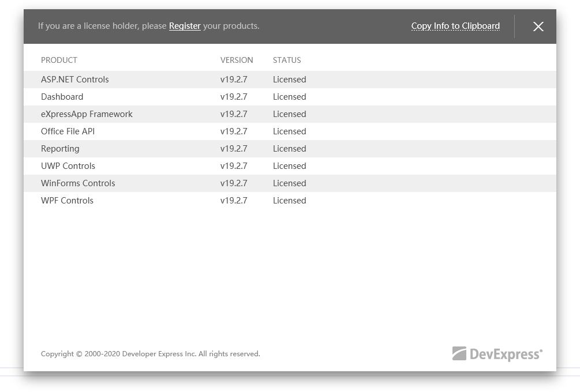The height and width of the screenshot is (392, 580).
Task: Click Licensed status of Reporting
Action: tap(289, 149)
